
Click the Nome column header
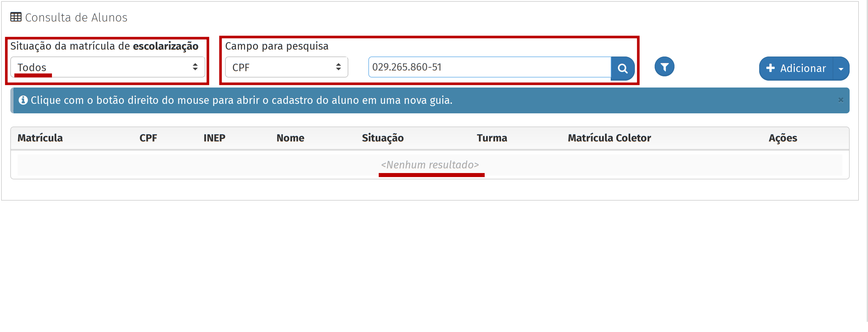[290, 138]
